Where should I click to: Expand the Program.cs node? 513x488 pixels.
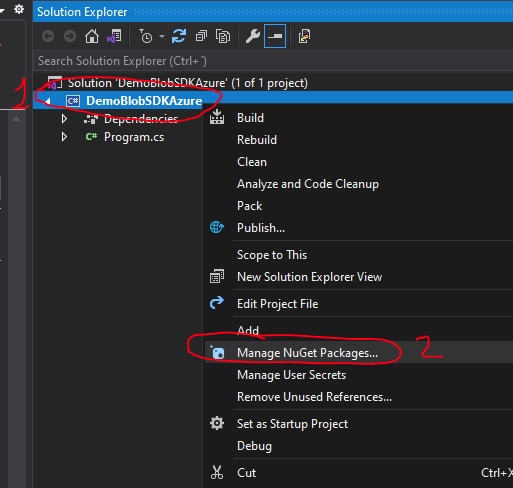click(64, 137)
